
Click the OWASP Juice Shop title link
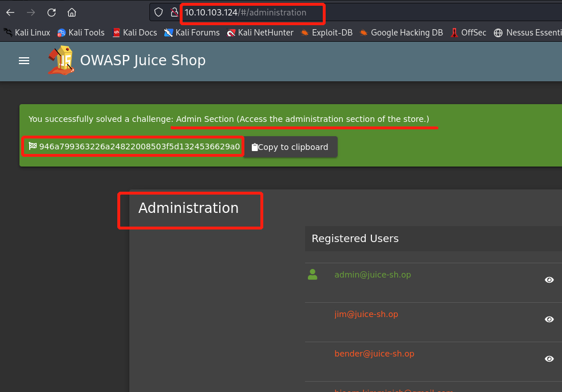(143, 61)
